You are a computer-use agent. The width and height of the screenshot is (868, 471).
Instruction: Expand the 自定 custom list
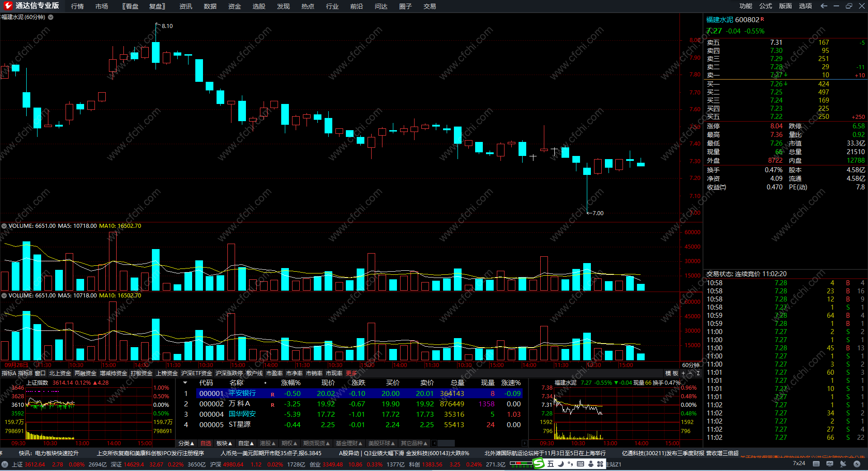coord(246,443)
